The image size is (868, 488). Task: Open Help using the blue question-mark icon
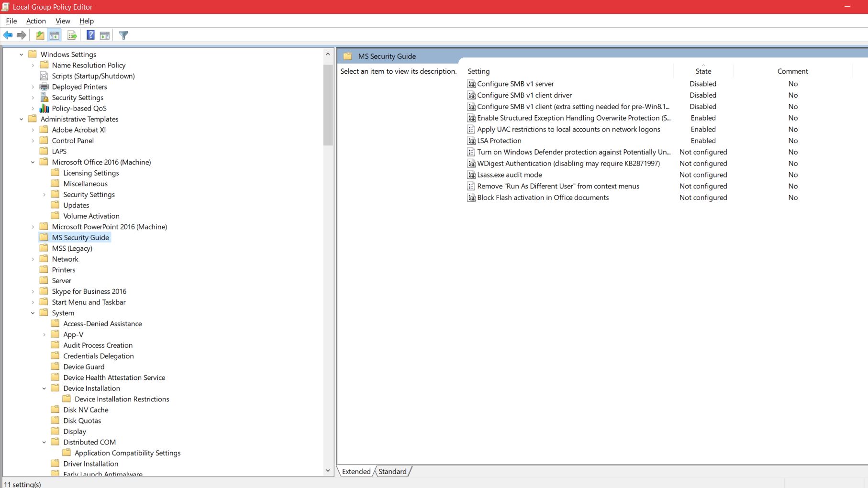coord(90,35)
